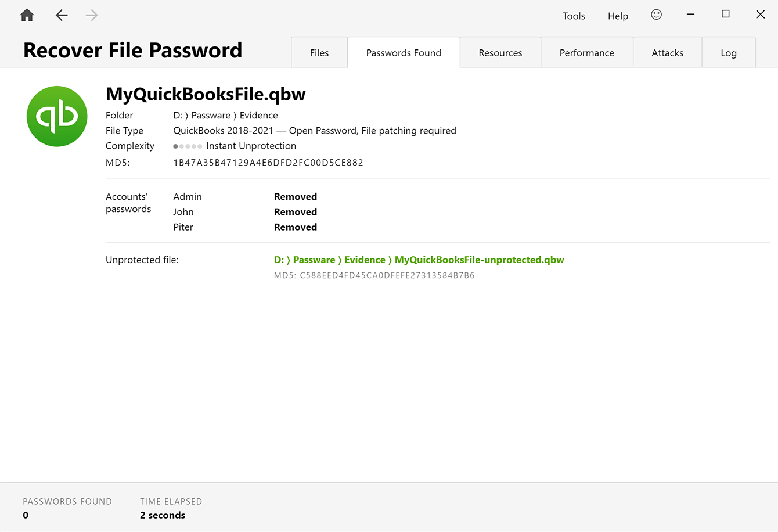Image resolution: width=778 pixels, height=532 pixels.
Task: Switch to the Attacks tab
Action: coord(668,52)
